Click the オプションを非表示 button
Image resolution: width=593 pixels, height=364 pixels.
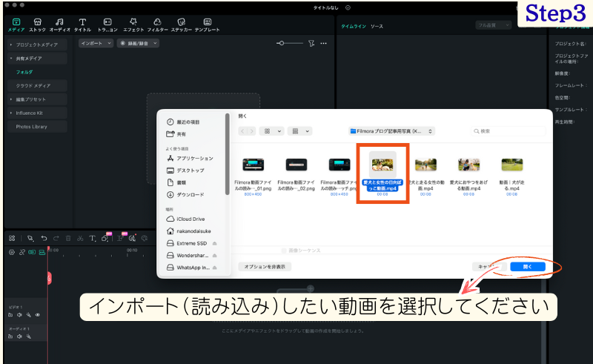click(x=265, y=266)
